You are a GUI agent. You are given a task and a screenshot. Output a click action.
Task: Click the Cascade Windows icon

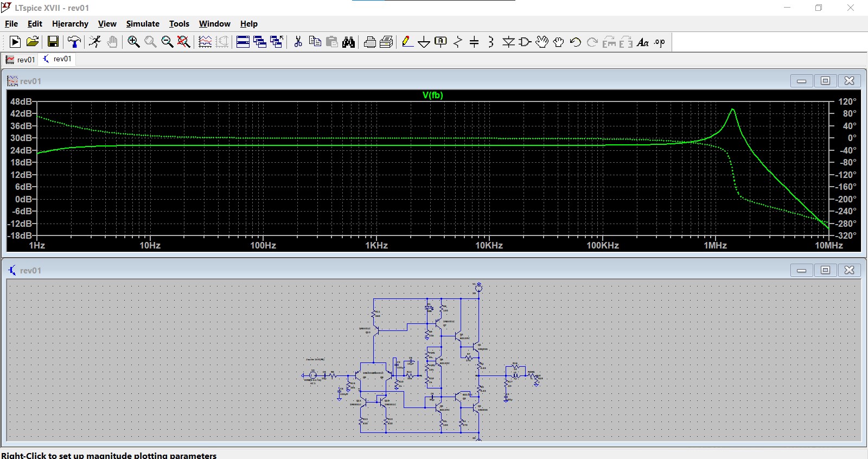[260, 42]
